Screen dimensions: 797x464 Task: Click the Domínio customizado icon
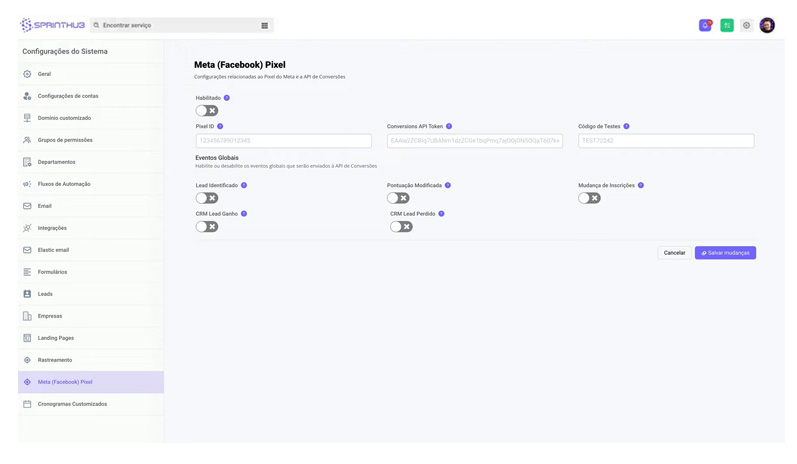point(27,118)
